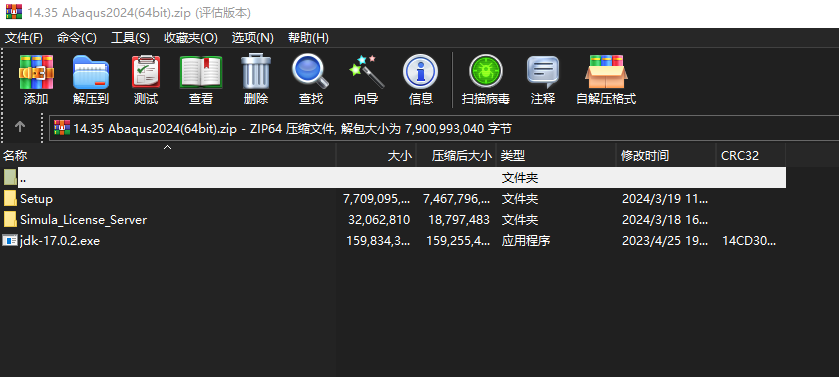Run the 测试 (Test) archive tool

(146, 72)
